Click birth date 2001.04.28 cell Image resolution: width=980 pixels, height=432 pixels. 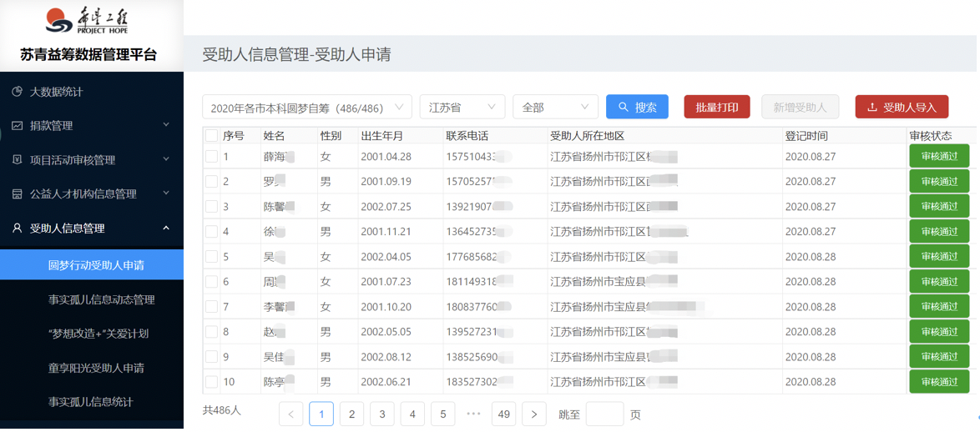click(386, 157)
